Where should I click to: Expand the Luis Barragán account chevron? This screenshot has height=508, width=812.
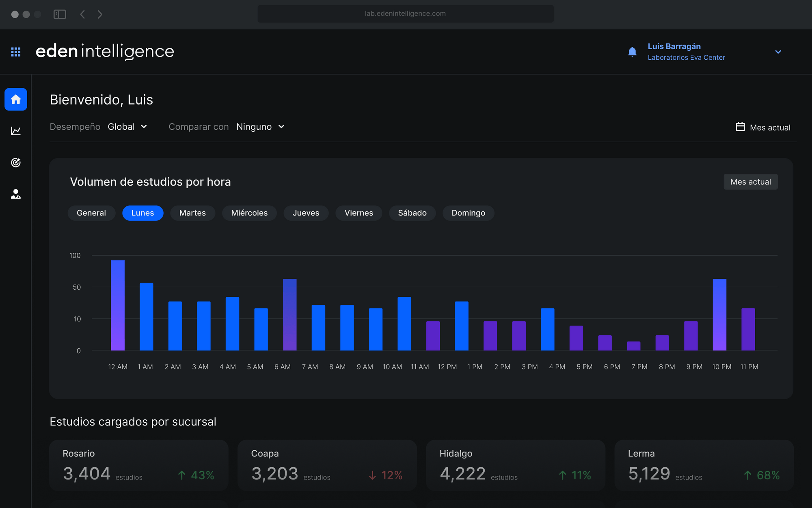tap(778, 52)
